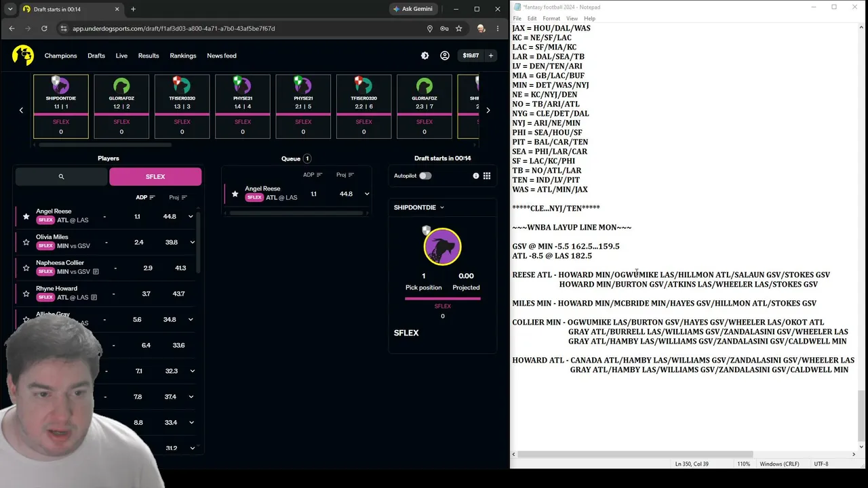This screenshot has width=868, height=488.
Task: Click Notepad's horizontal scrollbar thumb
Action: 635,454
